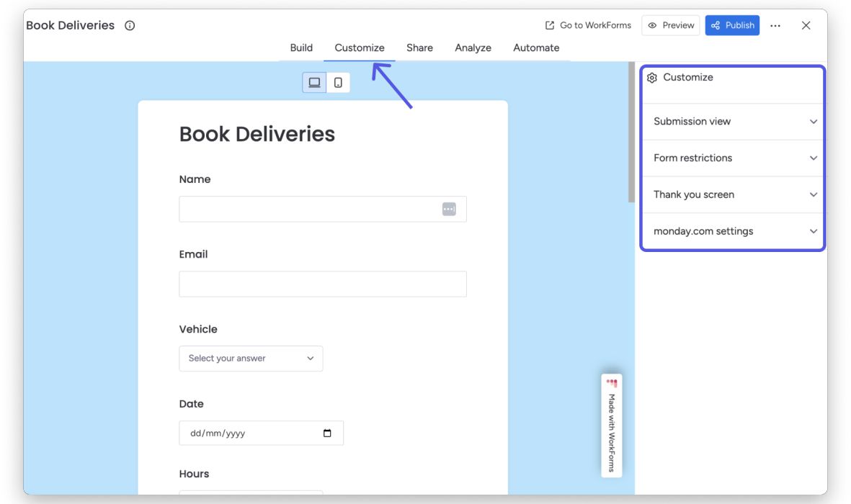The image size is (851, 504).
Task: Click the Email field label
Action: 193,254
